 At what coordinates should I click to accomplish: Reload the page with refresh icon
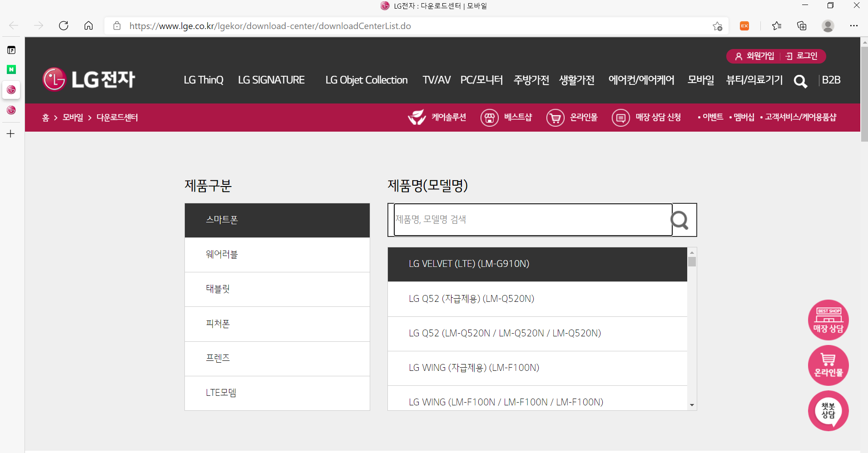point(64,26)
